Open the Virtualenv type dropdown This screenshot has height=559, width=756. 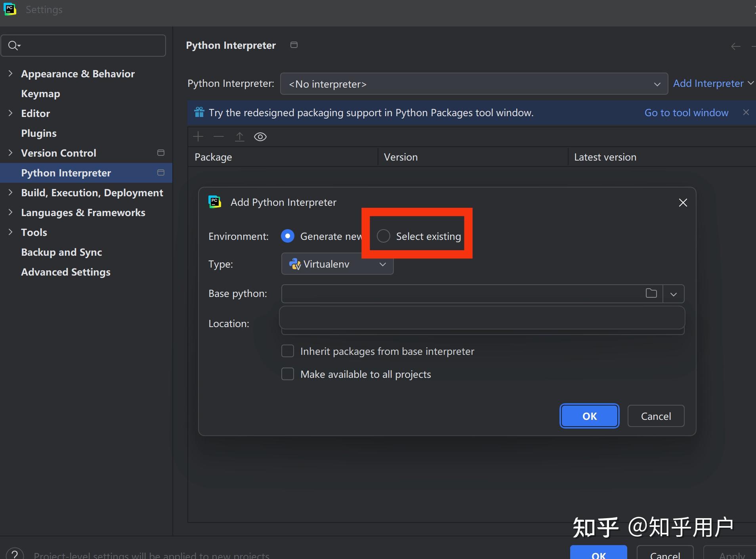[337, 264]
